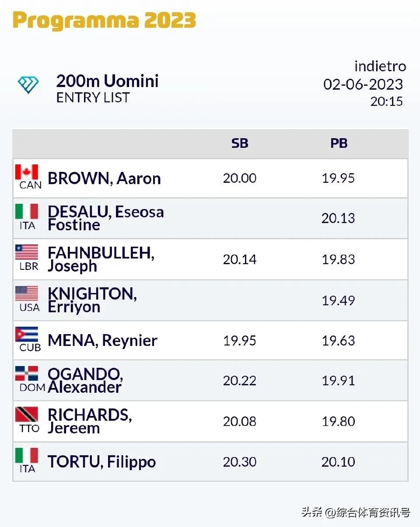Viewport: 420px width, 527px height.
Task: Click the Diamond League logo icon
Action: pyautogui.click(x=28, y=85)
